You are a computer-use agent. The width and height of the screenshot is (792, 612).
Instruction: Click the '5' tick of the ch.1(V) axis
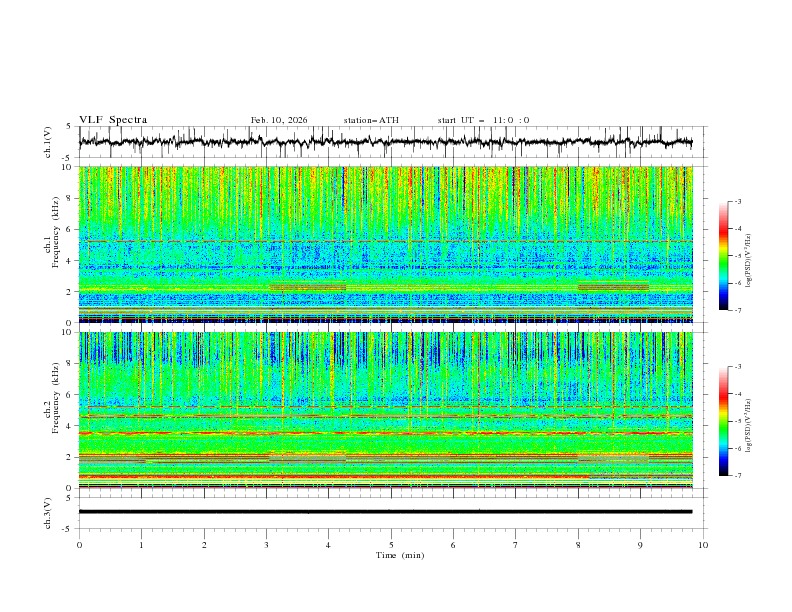tap(70, 126)
